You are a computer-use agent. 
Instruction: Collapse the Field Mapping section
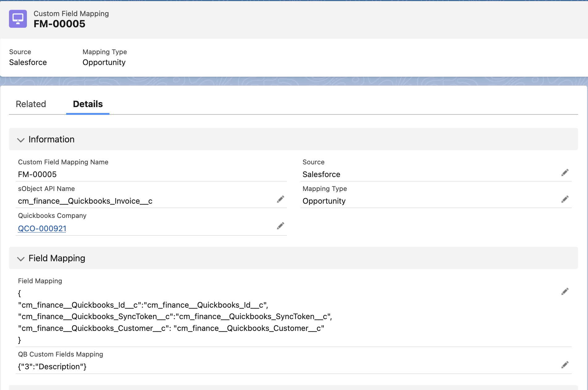tap(21, 259)
